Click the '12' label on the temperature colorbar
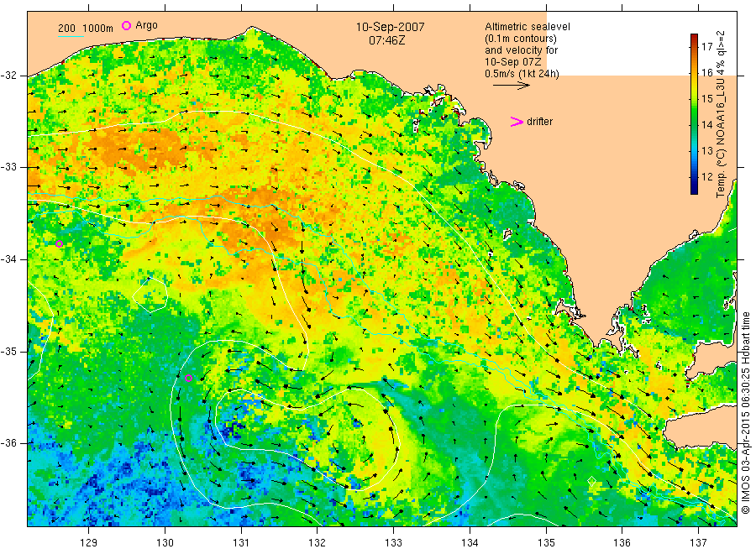756x554 pixels. tap(706, 177)
